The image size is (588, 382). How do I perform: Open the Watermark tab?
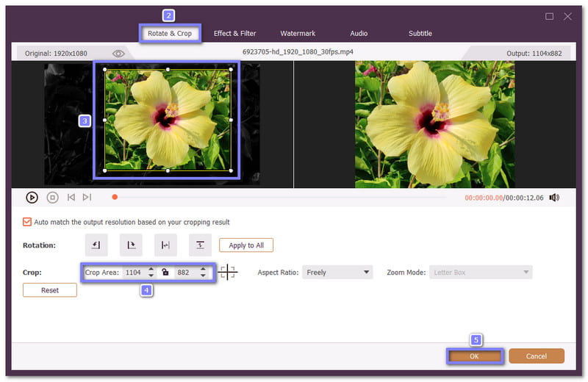298,33
